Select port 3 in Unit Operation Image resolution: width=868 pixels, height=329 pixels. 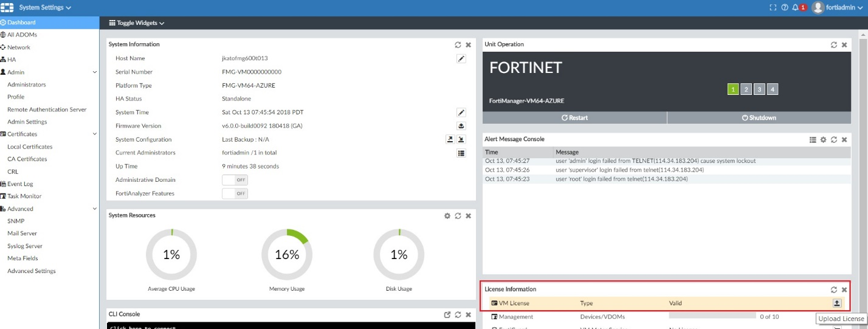(759, 89)
